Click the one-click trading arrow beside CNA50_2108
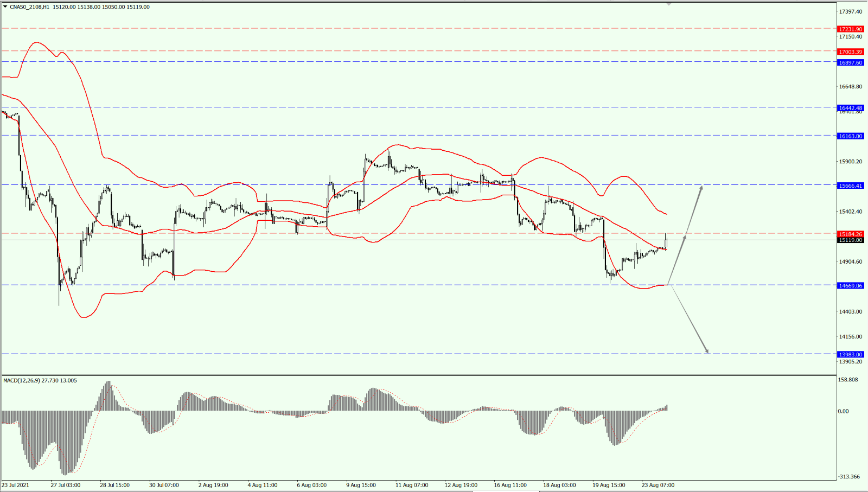Screen dimensions: 868x492 pos(5,7)
